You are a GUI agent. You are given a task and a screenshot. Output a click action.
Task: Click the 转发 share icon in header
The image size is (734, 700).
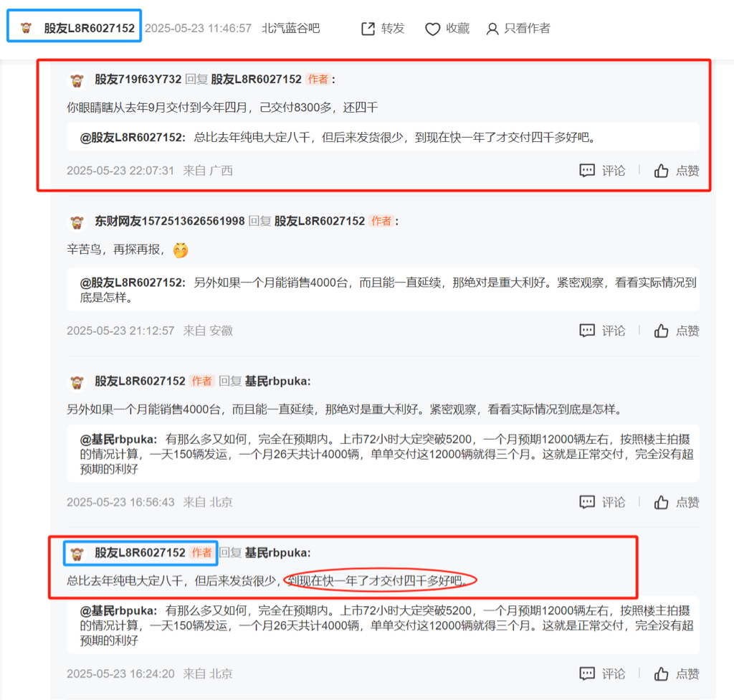coord(368,29)
